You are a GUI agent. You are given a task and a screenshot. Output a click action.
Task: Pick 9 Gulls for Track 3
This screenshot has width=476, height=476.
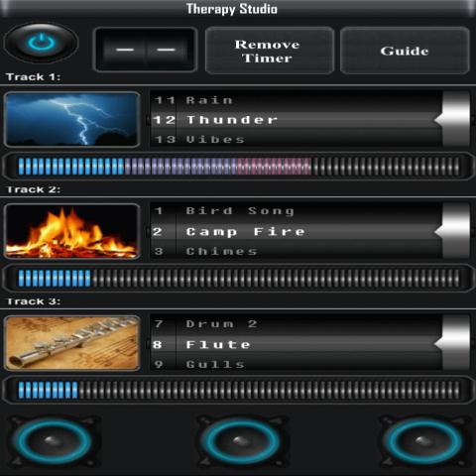199,364
